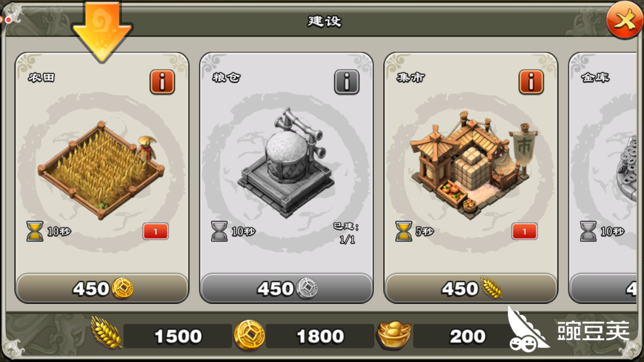Viewport: 644px width, 362px height.
Task: Click the gold coin resource icon
Action: click(x=249, y=335)
